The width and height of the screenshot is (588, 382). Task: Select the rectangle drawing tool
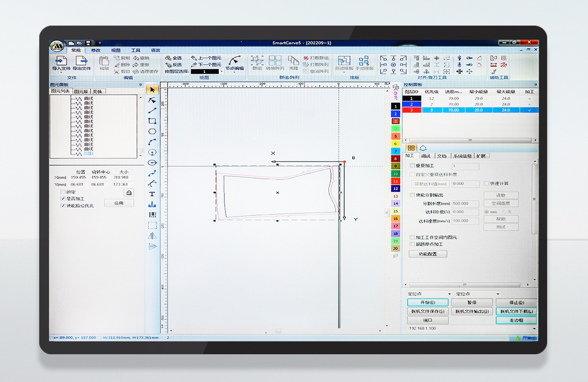tap(152, 121)
